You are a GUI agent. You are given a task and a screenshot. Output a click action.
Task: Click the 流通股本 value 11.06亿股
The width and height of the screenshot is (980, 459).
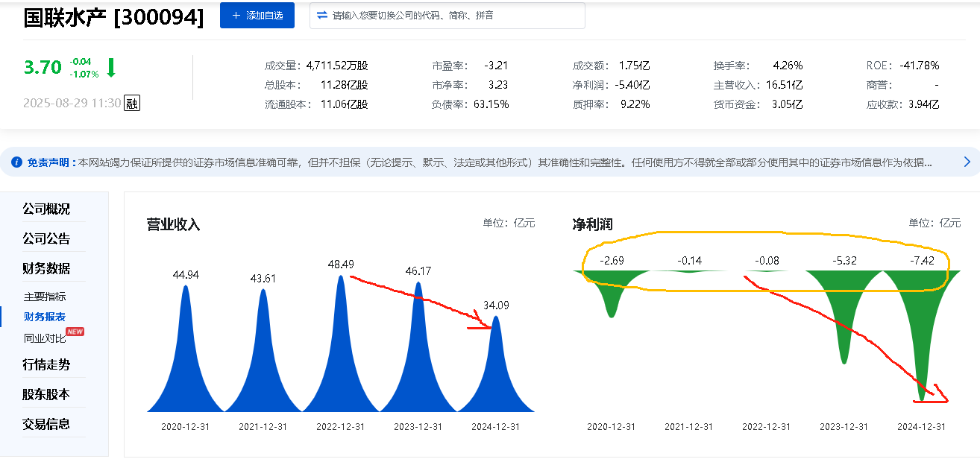344,104
